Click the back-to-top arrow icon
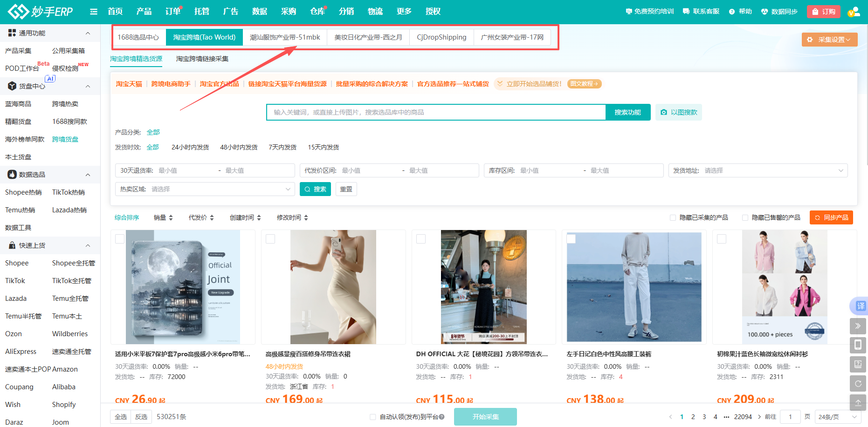Viewport: 868px width, 427px height. click(x=858, y=403)
